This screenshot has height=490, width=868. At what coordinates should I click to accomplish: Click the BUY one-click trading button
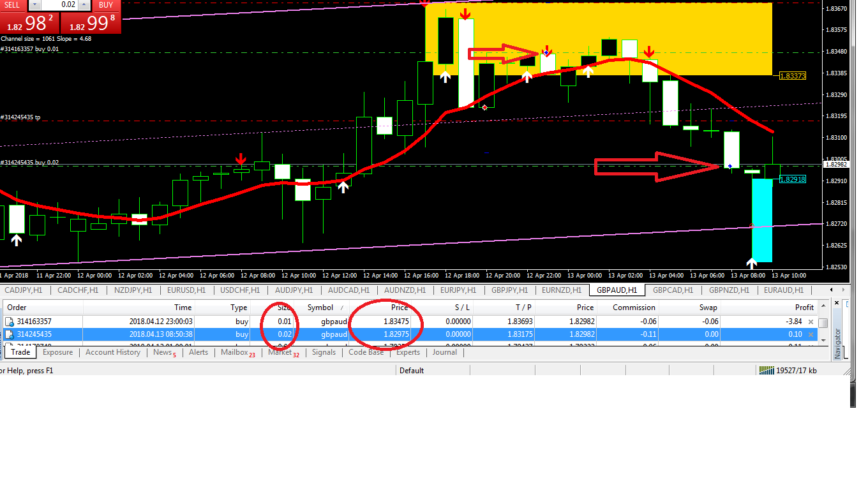[106, 5]
